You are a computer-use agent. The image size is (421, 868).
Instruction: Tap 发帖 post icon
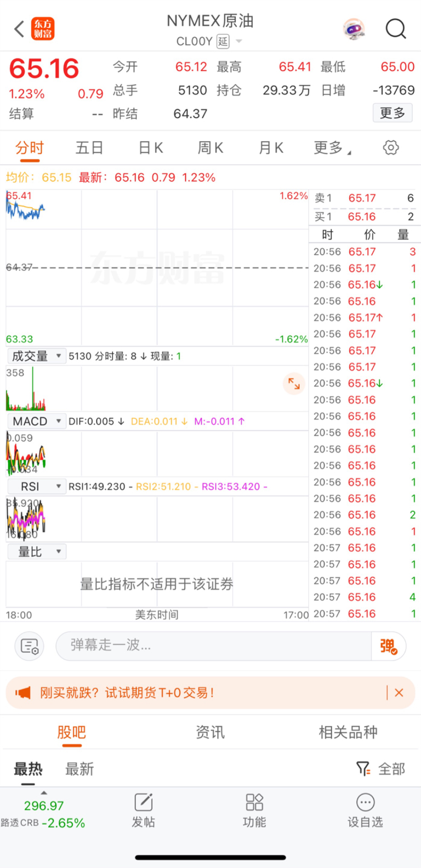click(144, 810)
